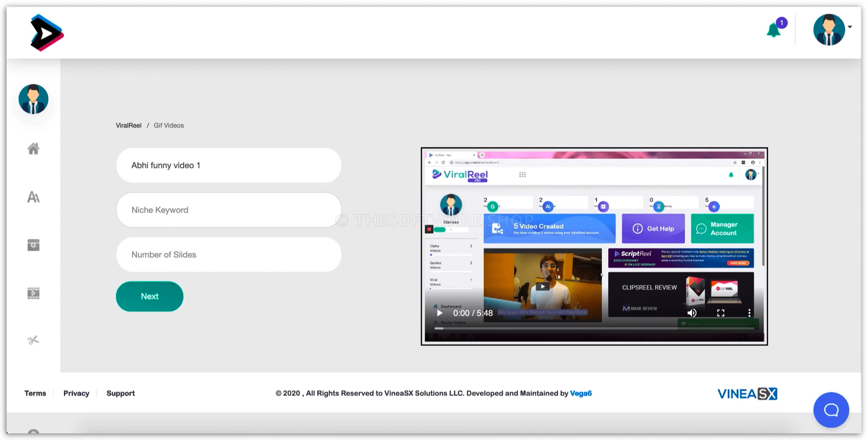
Task: Toggle fullscreen on tutorial video
Action: point(720,313)
